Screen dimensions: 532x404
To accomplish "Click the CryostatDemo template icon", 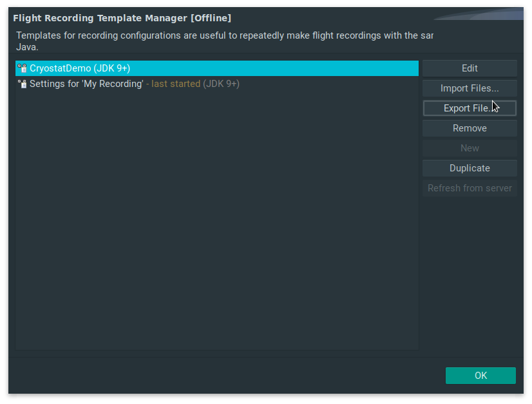I will (x=22, y=68).
